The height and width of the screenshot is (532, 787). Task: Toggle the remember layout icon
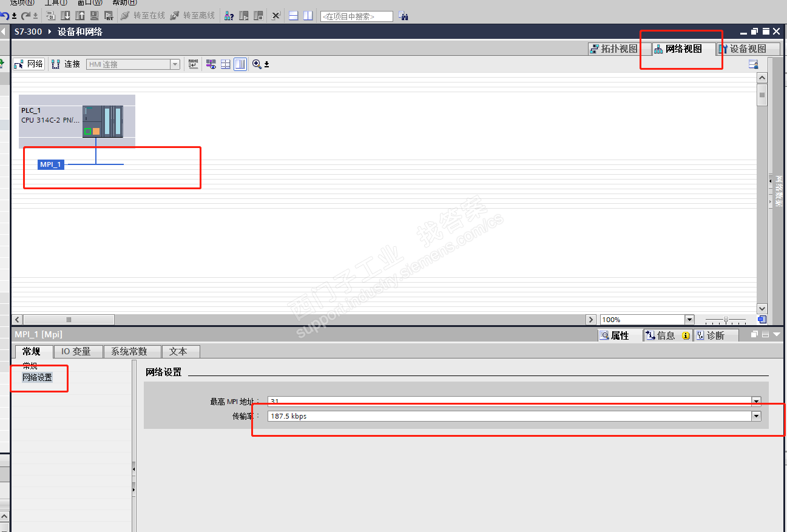point(240,64)
